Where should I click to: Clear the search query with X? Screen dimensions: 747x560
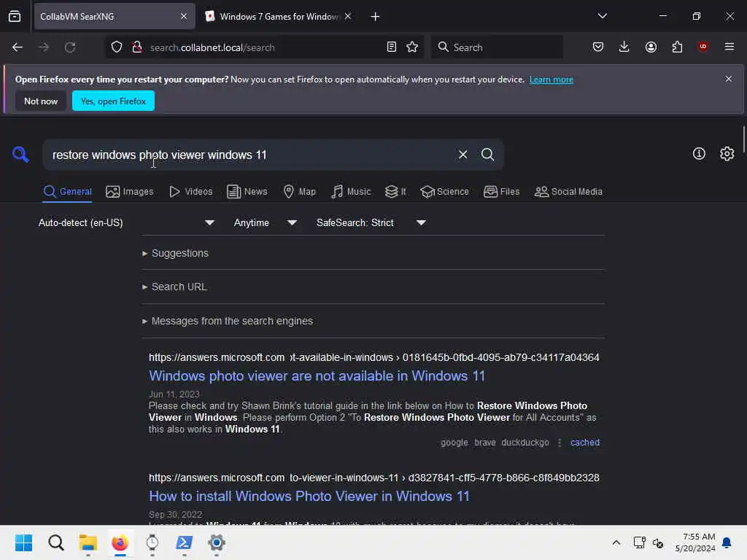click(462, 155)
